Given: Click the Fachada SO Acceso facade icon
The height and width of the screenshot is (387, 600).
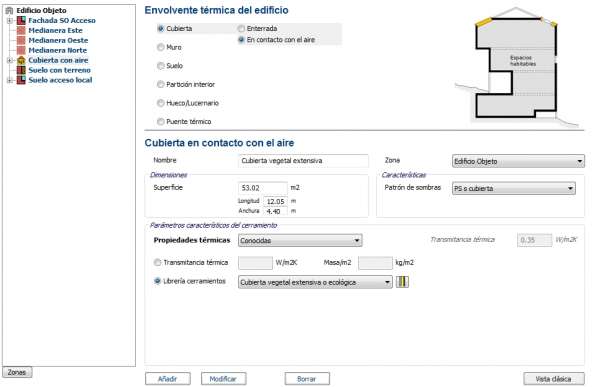Looking at the screenshot, I should pos(21,20).
